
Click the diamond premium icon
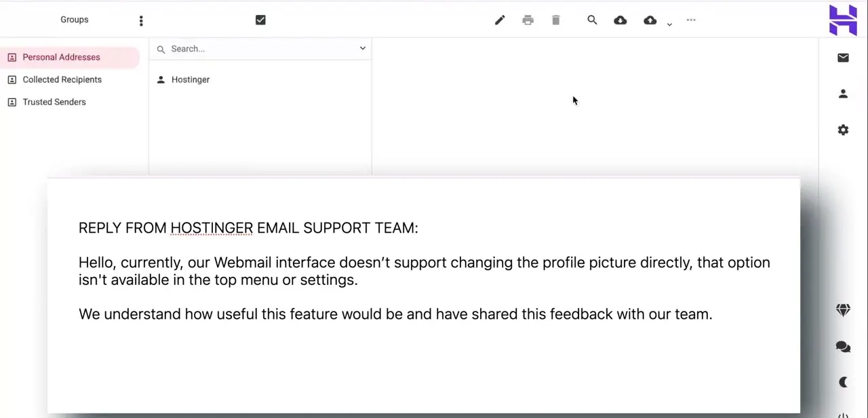pyautogui.click(x=843, y=310)
